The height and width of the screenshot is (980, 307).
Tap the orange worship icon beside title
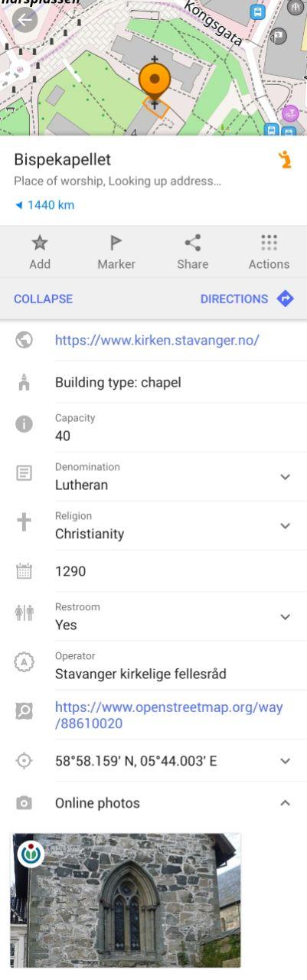[x=285, y=160]
